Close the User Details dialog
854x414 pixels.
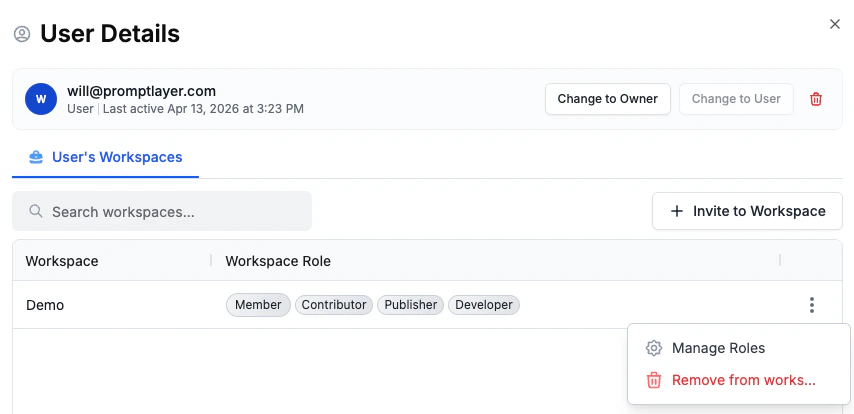pyautogui.click(x=834, y=24)
